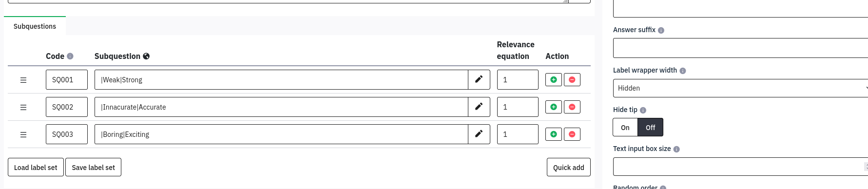Open the Label wrapper width dropdown
This screenshot has width=868, height=189.
[x=740, y=88]
